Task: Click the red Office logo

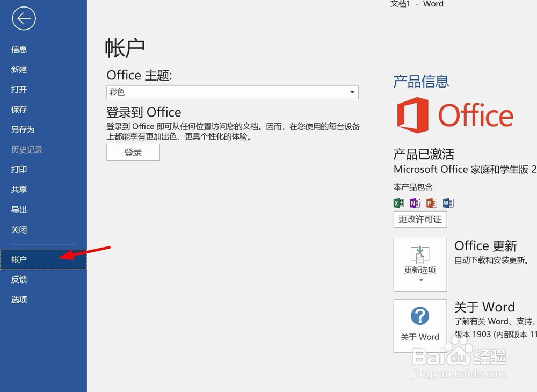Action: point(455,115)
